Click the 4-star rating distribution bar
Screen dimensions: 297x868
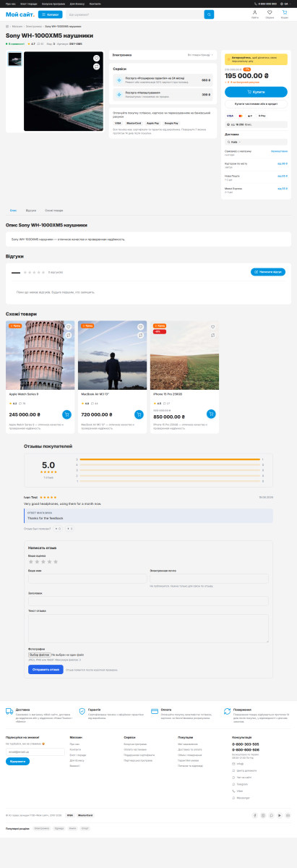click(170, 464)
